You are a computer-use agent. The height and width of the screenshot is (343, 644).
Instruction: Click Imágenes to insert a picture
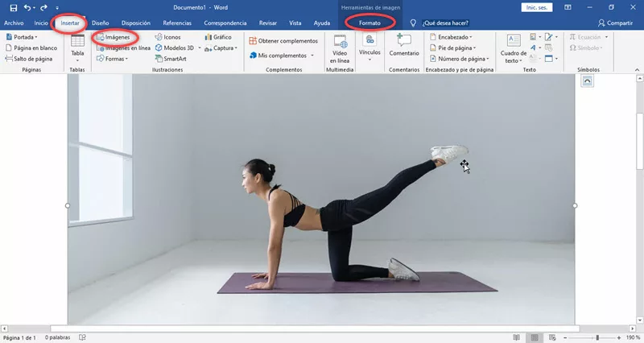114,37
